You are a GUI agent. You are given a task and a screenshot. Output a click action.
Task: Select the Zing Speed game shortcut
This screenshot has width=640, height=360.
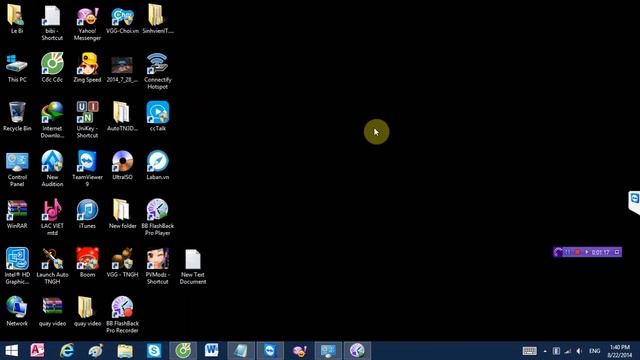87,68
